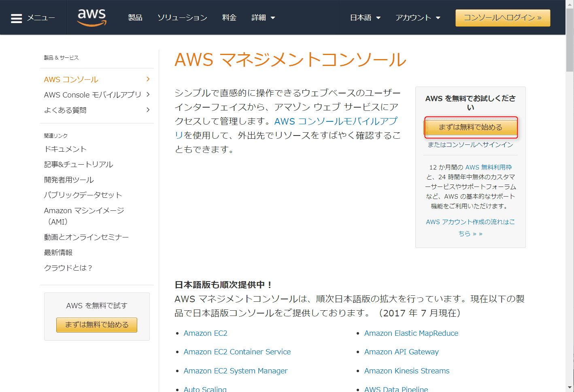This screenshot has width=574, height=392.
Task: Open Amazon Elastic MapReduce link
Action: pos(411,333)
